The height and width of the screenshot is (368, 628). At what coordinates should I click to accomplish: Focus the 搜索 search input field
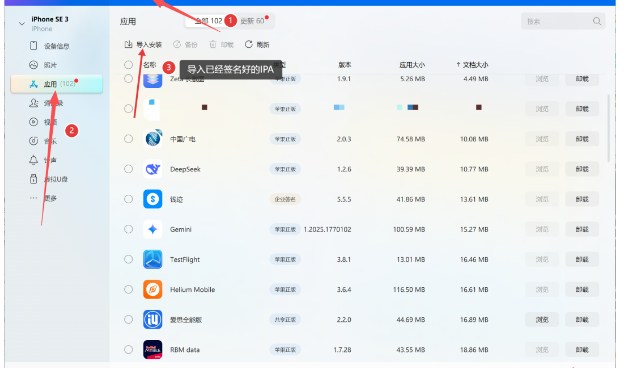(x=563, y=21)
